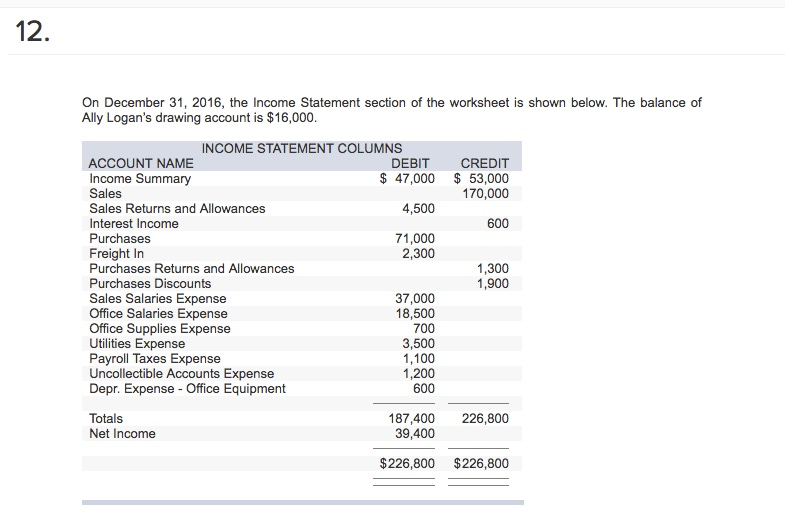This screenshot has width=785, height=520.
Task: Select the Purchases account label
Action: 120,239
